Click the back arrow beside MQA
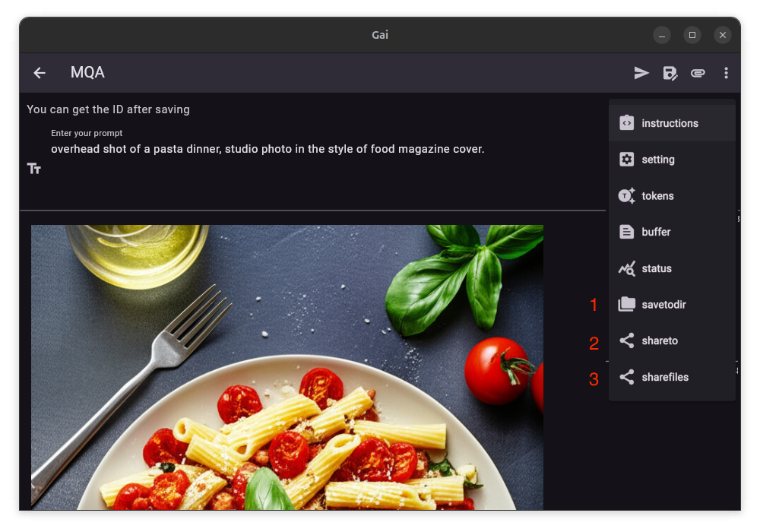 pyautogui.click(x=40, y=73)
